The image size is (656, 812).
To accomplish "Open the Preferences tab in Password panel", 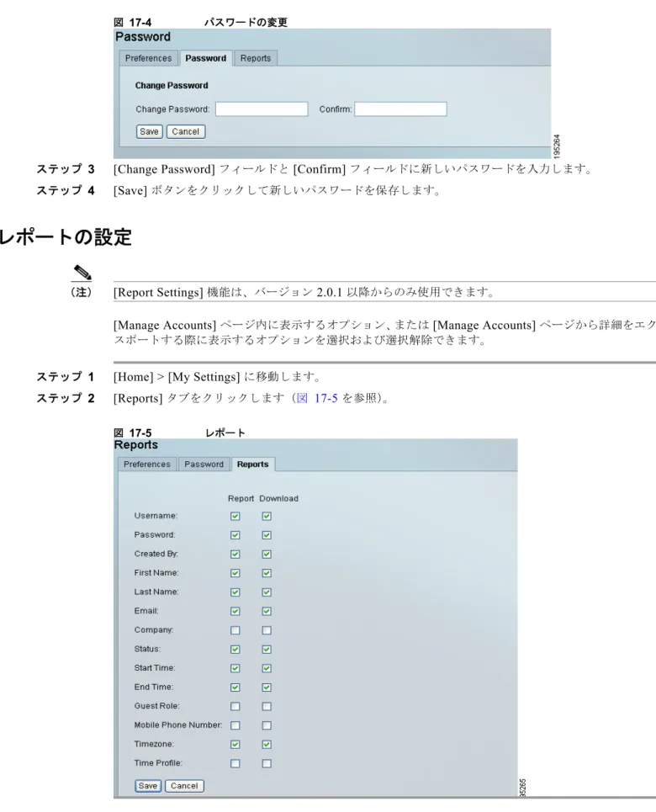I will (148, 58).
